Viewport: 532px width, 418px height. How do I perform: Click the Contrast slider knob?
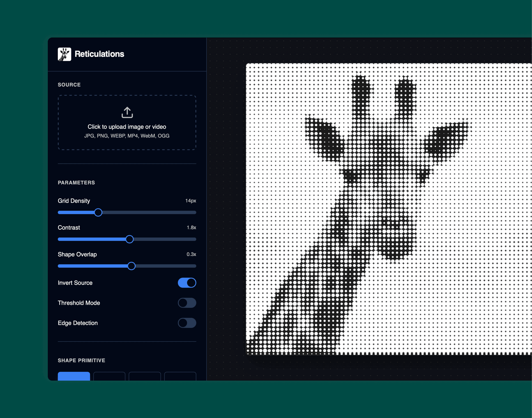point(130,239)
